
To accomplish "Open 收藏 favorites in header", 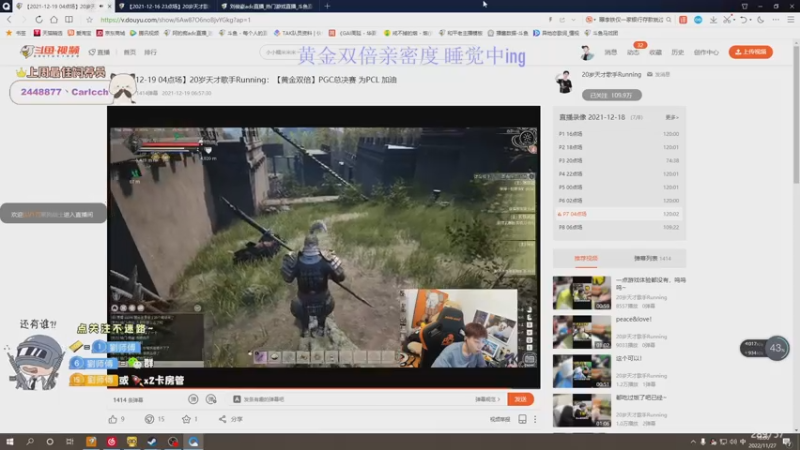I will [655, 52].
